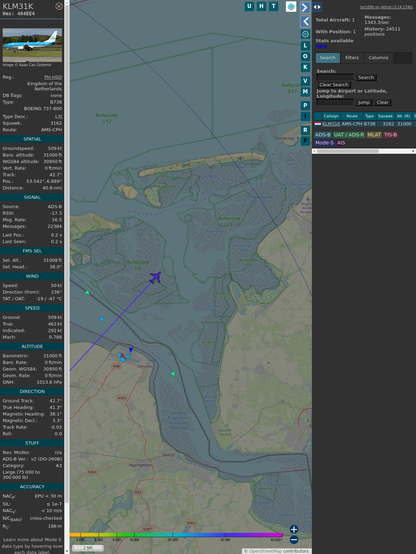Toggle the M multi-select button
The height and width of the screenshot is (554, 416).
click(x=305, y=92)
